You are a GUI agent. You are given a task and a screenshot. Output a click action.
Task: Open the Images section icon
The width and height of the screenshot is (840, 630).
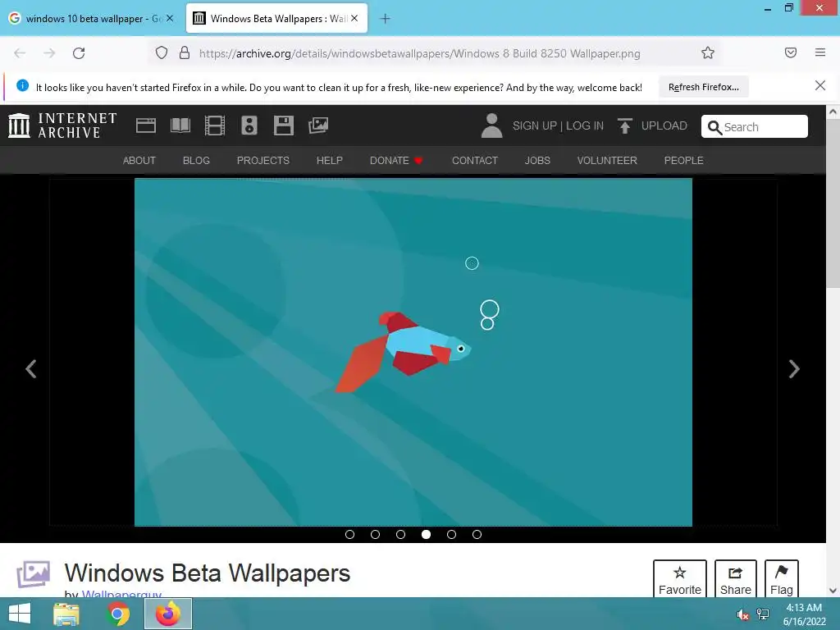[x=318, y=126]
